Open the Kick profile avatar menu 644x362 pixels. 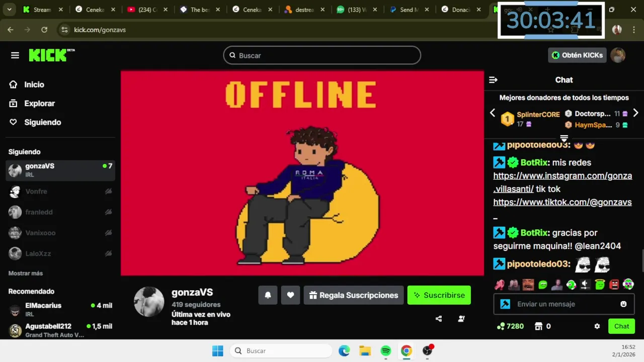(618, 55)
